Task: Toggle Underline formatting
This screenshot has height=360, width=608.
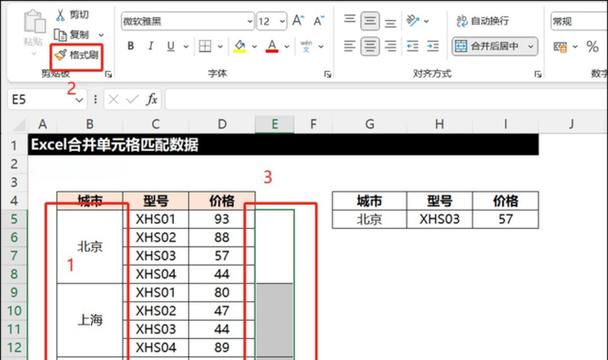Action: (x=171, y=46)
